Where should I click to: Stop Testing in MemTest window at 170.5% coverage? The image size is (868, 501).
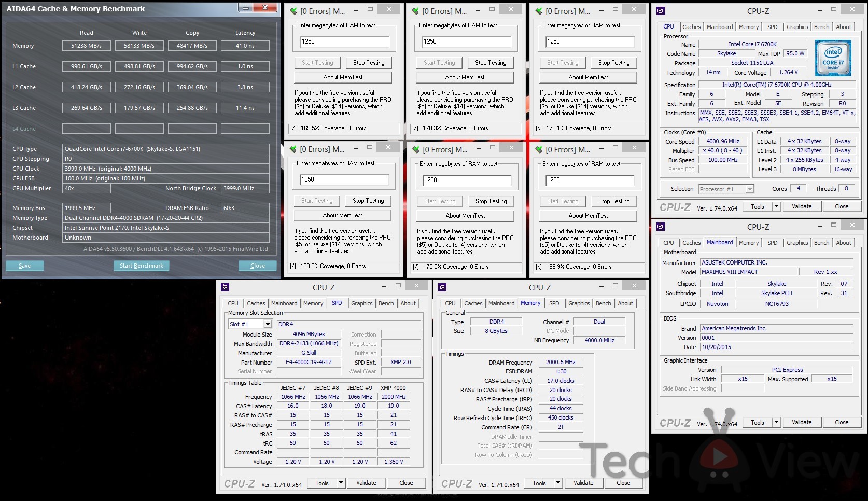(x=491, y=201)
